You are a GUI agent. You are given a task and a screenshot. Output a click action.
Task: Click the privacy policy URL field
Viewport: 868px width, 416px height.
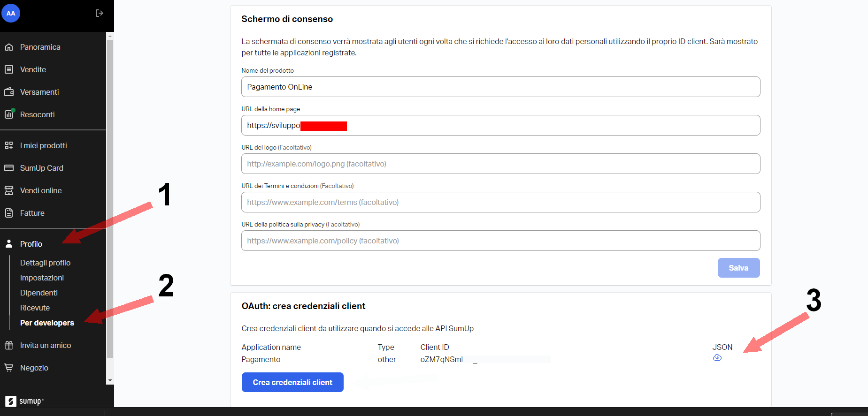click(500, 241)
